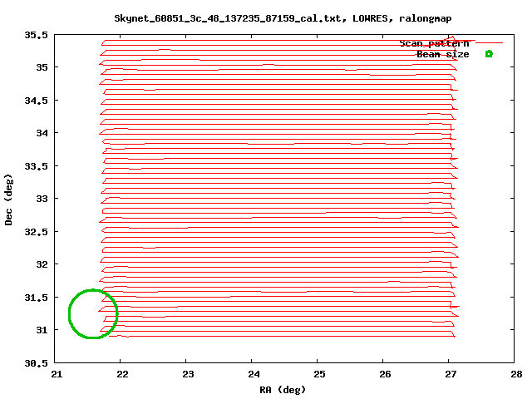This screenshot has width=532, height=399.
Task: Click the x-axis tick label 21
Action: click(x=57, y=374)
